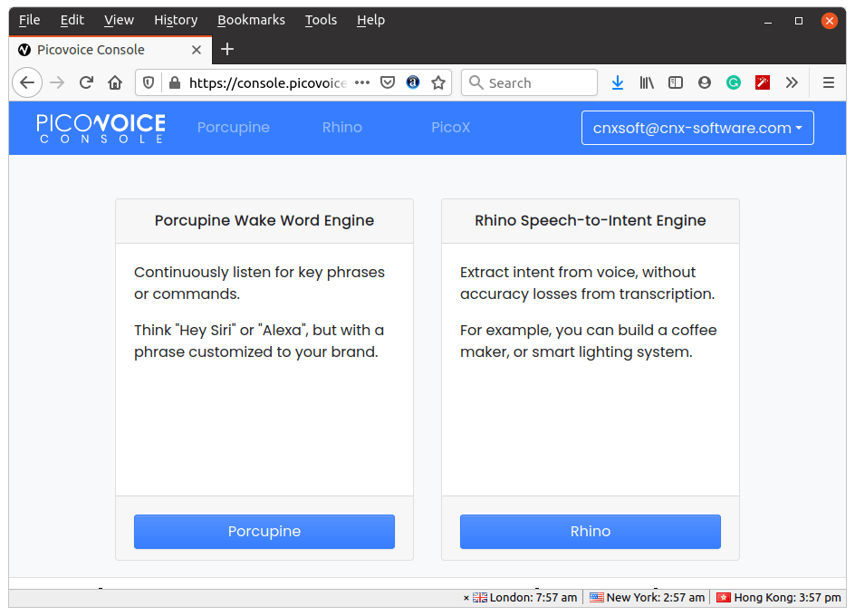Open the History menu

[x=176, y=20]
